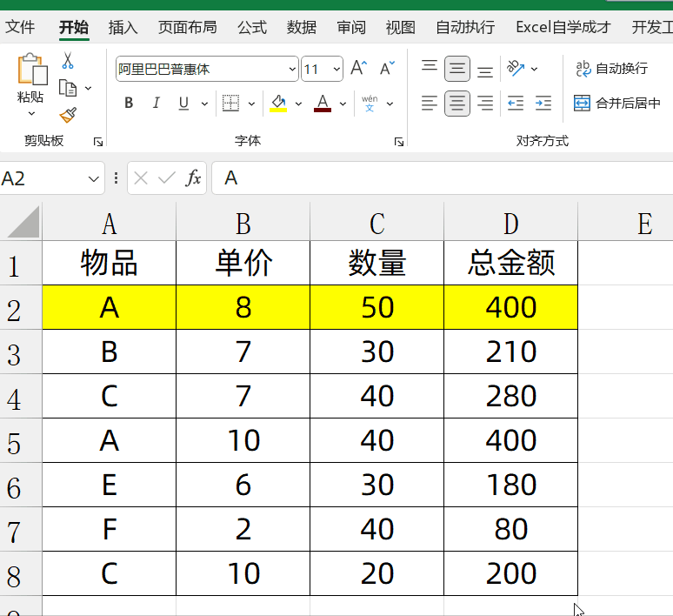Apply borders using the border icon
The height and width of the screenshot is (616, 673).
[x=230, y=103]
